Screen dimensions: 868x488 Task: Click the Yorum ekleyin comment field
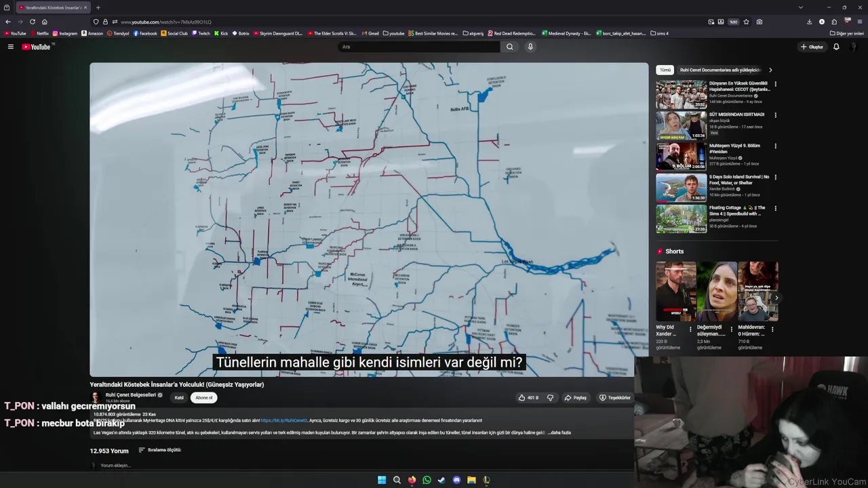(x=116, y=466)
